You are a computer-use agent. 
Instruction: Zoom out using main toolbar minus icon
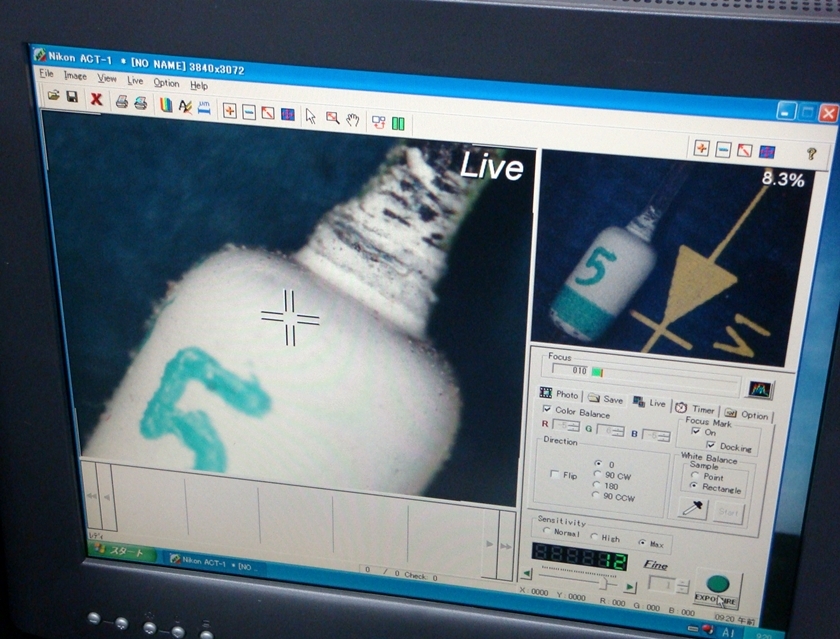(x=249, y=111)
